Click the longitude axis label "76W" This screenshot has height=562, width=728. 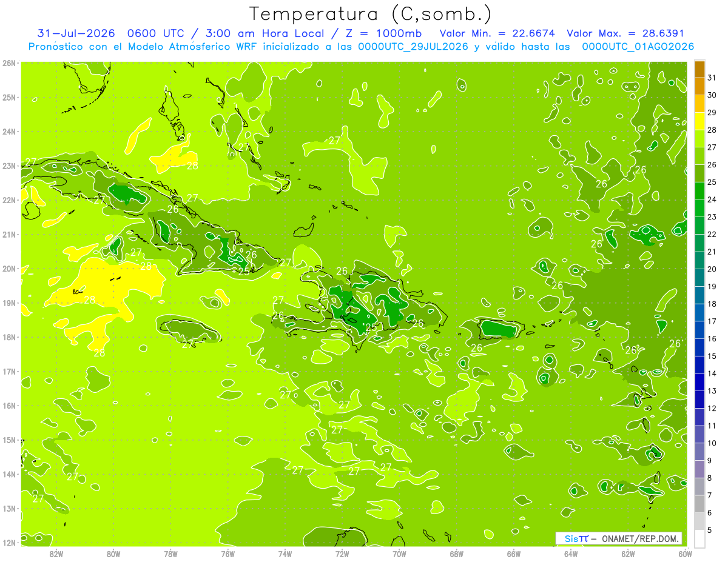pyautogui.click(x=227, y=554)
